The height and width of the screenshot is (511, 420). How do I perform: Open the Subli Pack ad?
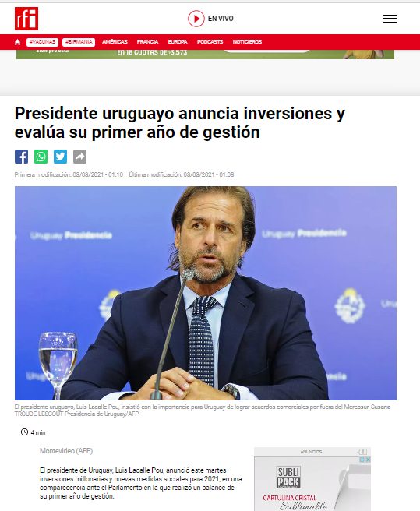point(312,484)
